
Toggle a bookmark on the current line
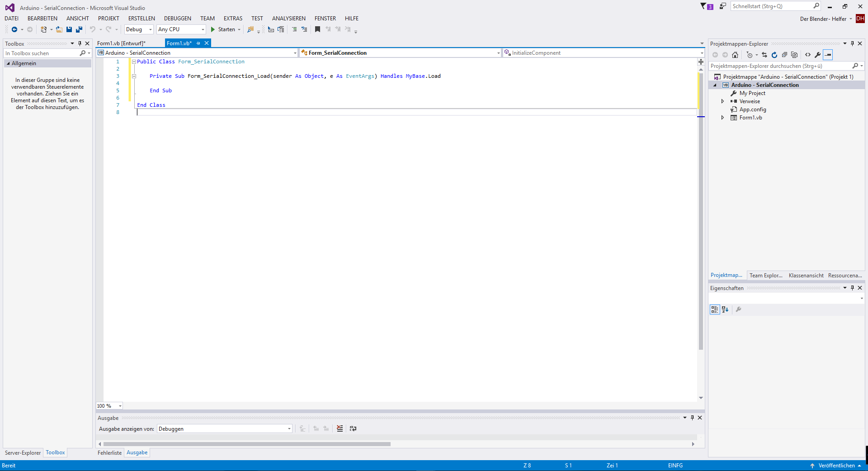(x=317, y=29)
